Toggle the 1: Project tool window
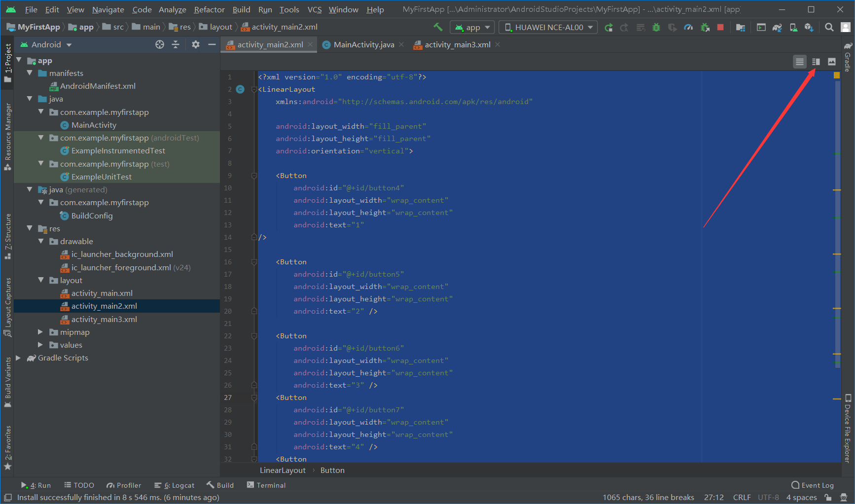The width and height of the screenshot is (855, 504). (7, 63)
